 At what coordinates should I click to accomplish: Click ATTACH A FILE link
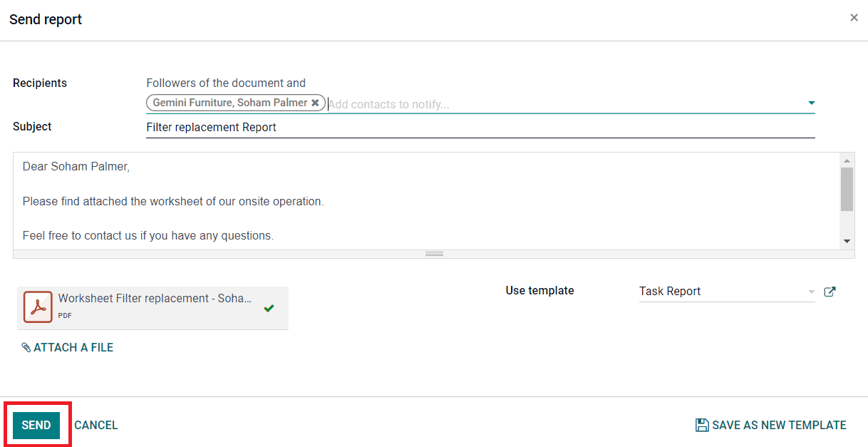[68, 348]
